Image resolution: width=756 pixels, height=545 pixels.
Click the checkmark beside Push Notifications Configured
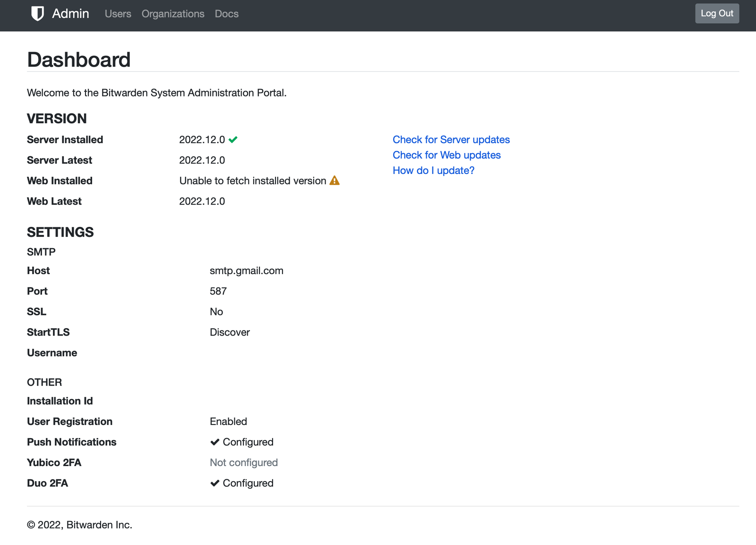[x=215, y=441]
